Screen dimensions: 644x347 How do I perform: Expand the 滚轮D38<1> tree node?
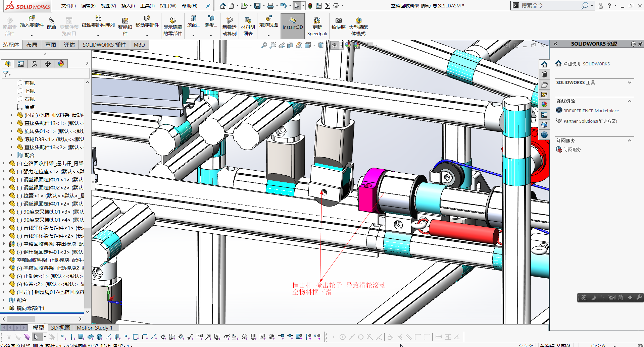pos(12,139)
